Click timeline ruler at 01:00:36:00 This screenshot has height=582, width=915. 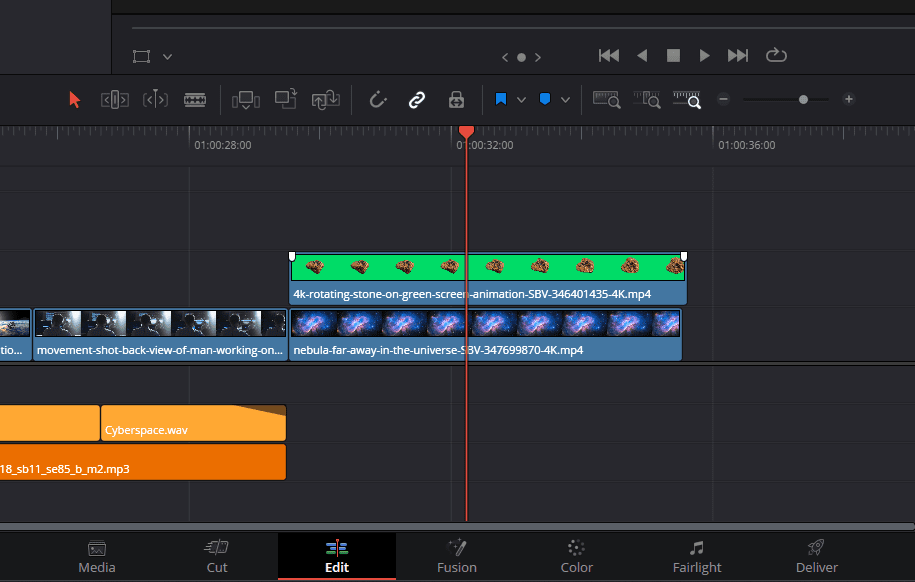pyautogui.click(x=747, y=145)
